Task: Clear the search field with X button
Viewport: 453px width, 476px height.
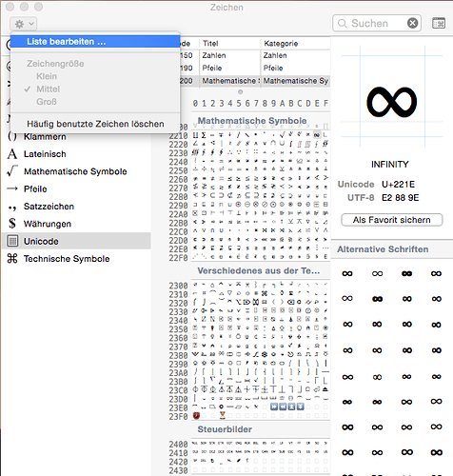Action: point(412,23)
